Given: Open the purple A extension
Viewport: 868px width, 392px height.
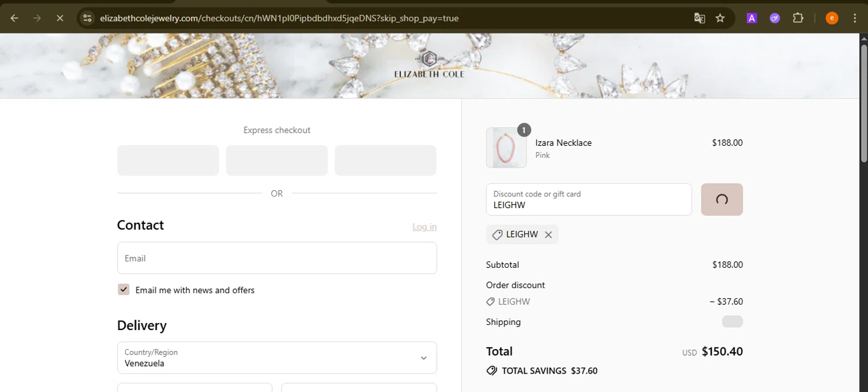Looking at the screenshot, I should 752,18.
